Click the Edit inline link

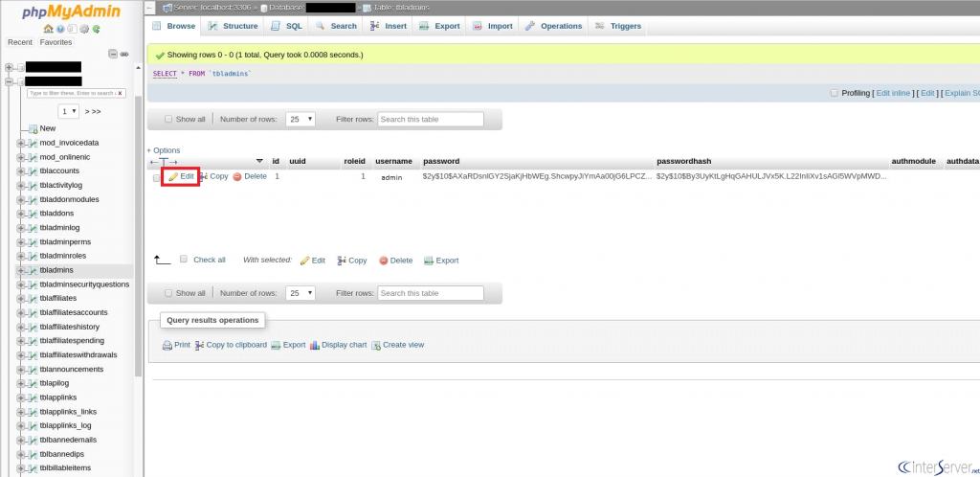[x=893, y=93]
